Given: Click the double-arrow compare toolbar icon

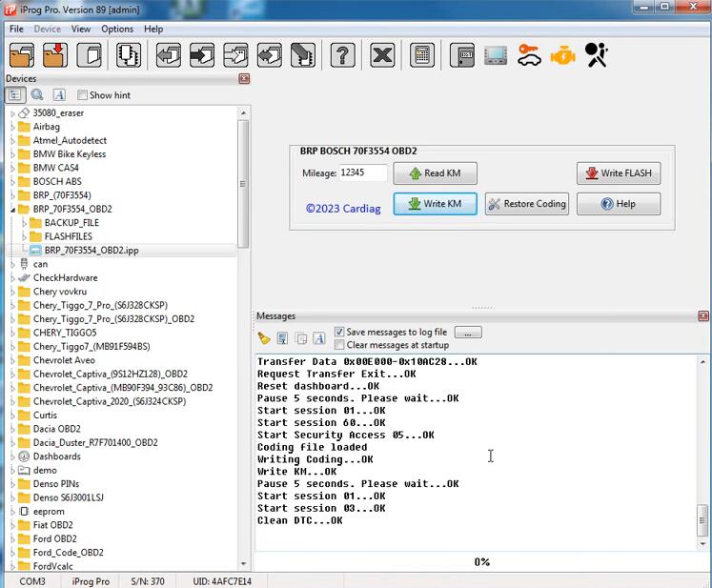Looking at the screenshot, I should coord(270,55).
